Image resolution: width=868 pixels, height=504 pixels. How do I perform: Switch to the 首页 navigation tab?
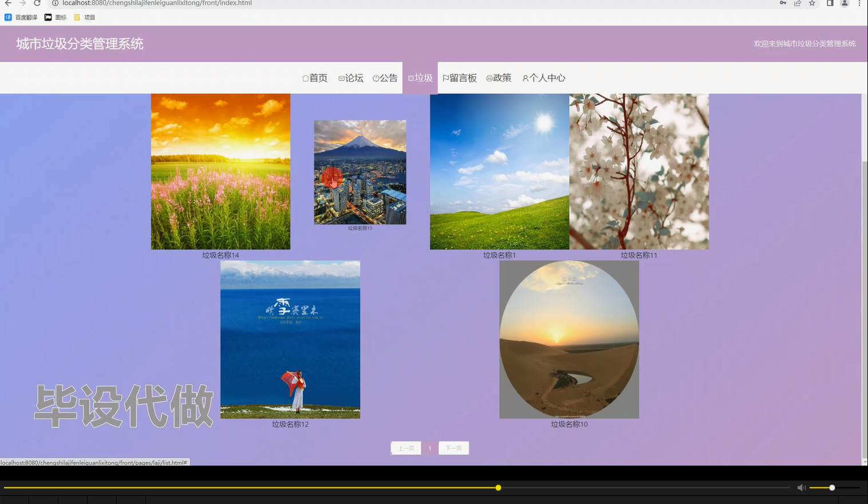pyautogui.click(x=315, y=78)
